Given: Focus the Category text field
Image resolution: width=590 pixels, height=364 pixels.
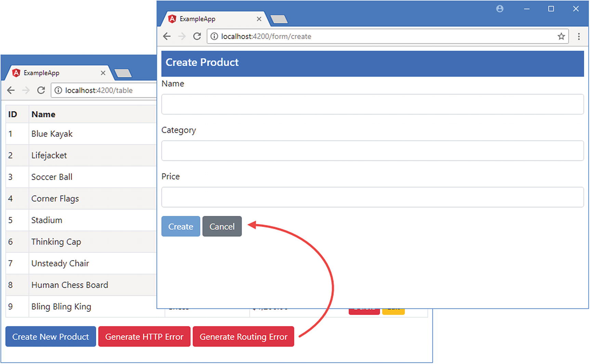Looking at the screenshot, I should pyautogui.click(x=372, y=151).
